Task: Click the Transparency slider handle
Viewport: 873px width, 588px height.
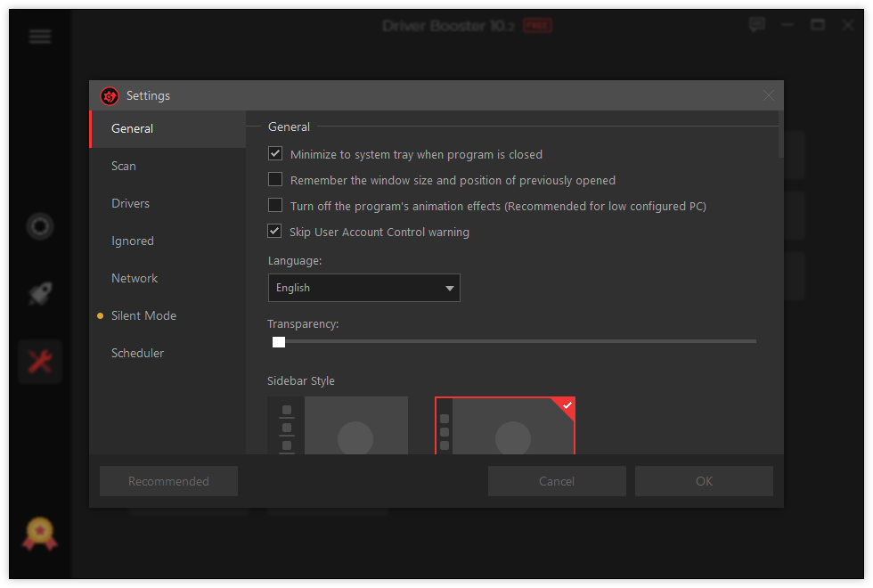Action: pos(279,342)
